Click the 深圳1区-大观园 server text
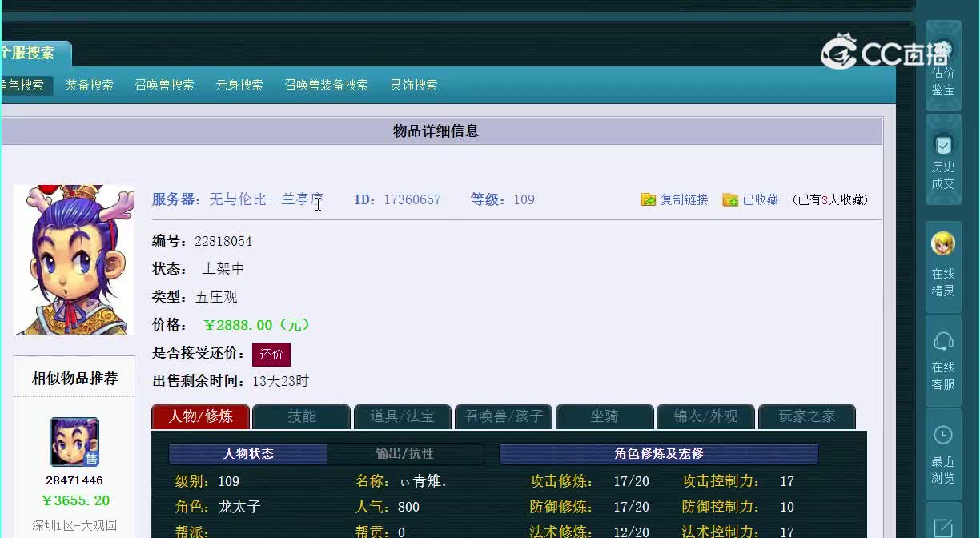Screen dimensions: 980x538 point(74,526)
